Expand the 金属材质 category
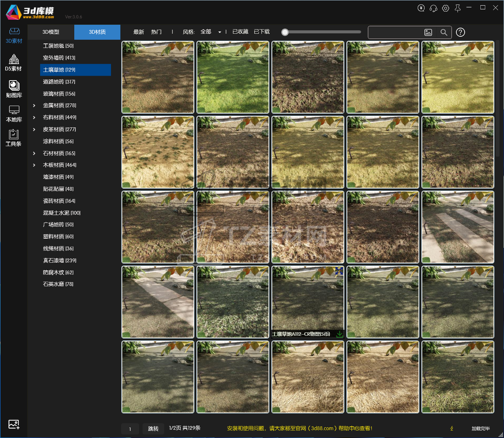Screen dimensions: 504x438 [x=34, y=106]
